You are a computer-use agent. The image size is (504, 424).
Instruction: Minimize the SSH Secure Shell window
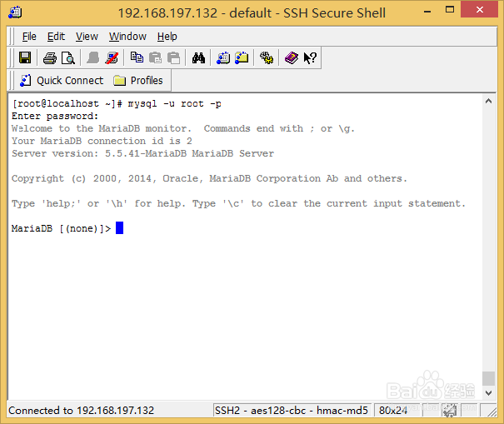(x=427, y=12)
